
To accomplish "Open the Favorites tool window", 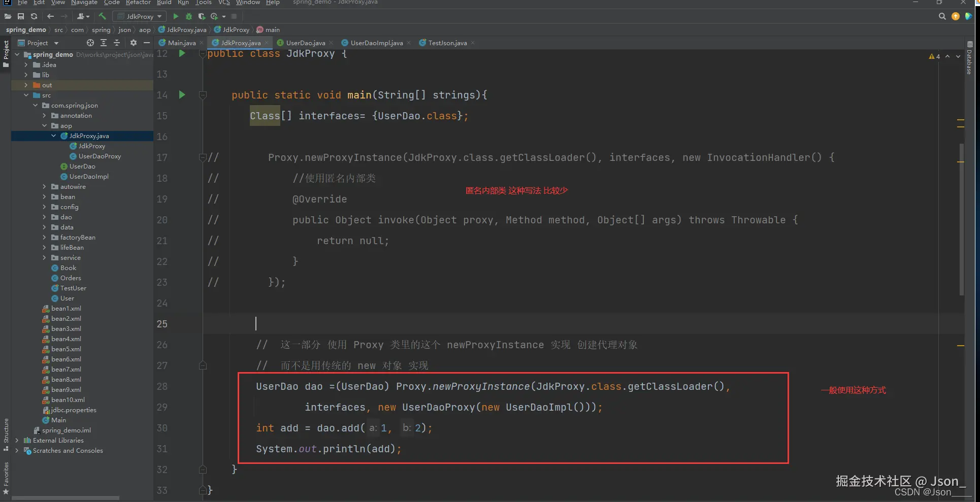I will coord(6,478).
